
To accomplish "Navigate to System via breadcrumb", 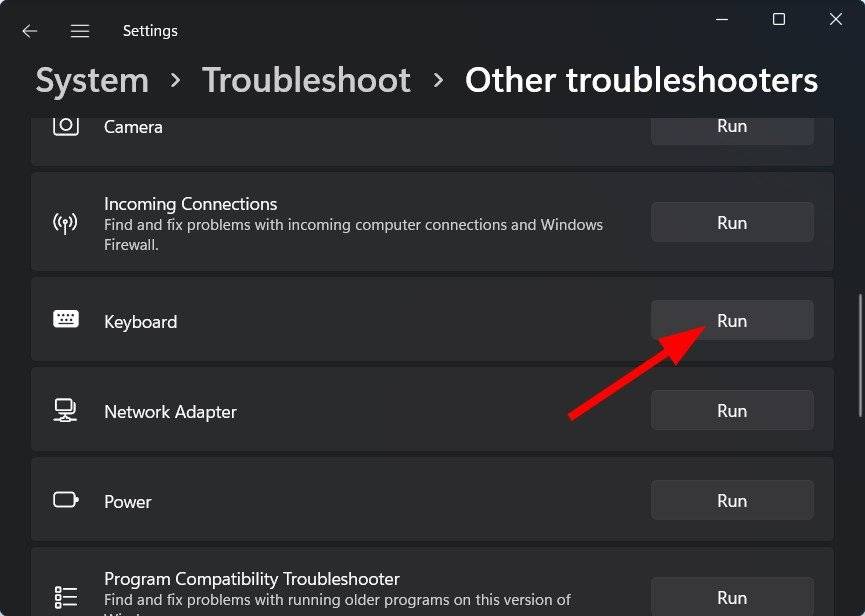I will tap(91, 80).
